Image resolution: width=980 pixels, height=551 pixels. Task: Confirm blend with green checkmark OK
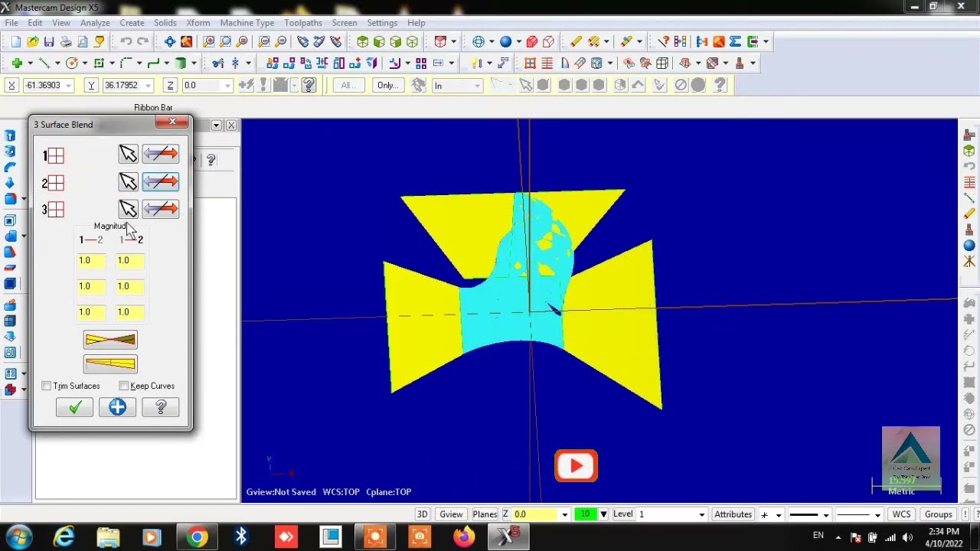point(74,407)
